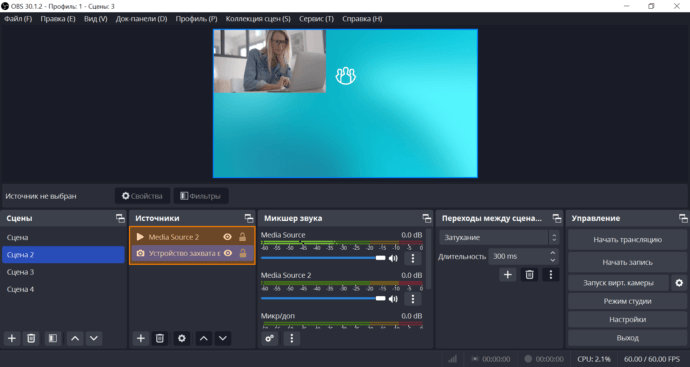
Task: Click the Фильтры button
Action: click(x=201, y=196)
